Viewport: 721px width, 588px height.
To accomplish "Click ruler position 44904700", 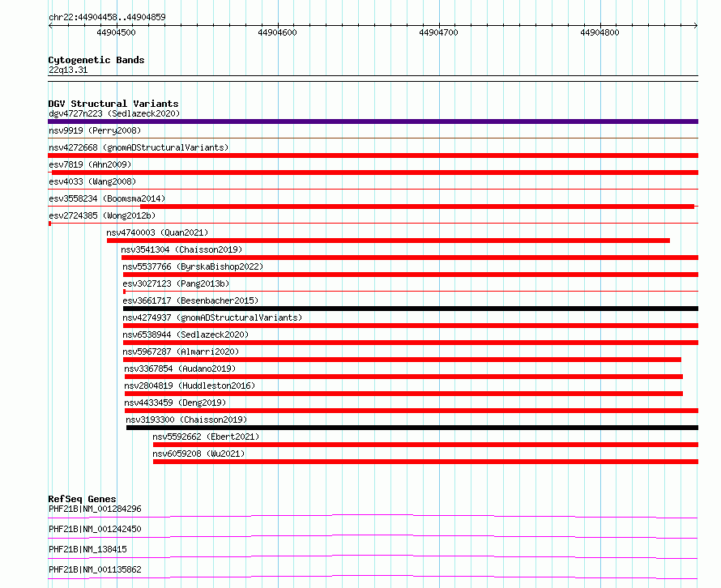I will tap(438, 32).
